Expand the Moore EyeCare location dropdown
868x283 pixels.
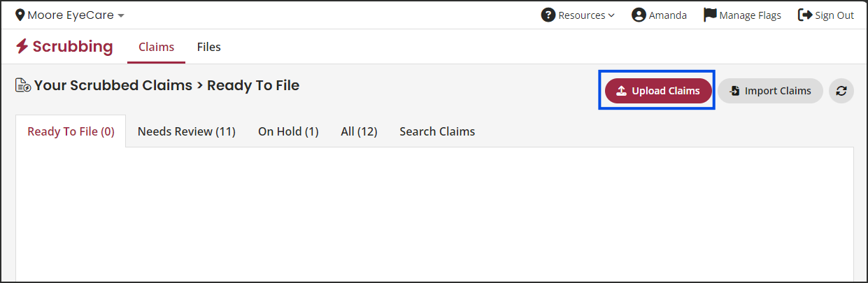[x=70, y=15]
